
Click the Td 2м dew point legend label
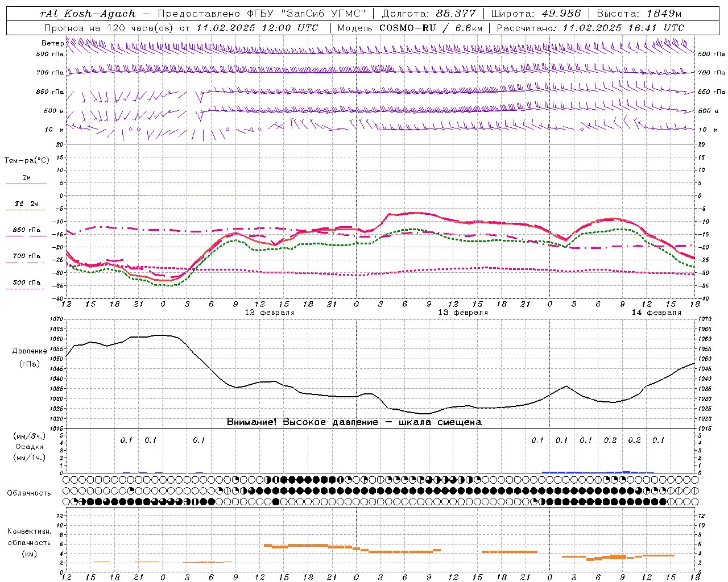pyautogui.click(x=27, y=203)
